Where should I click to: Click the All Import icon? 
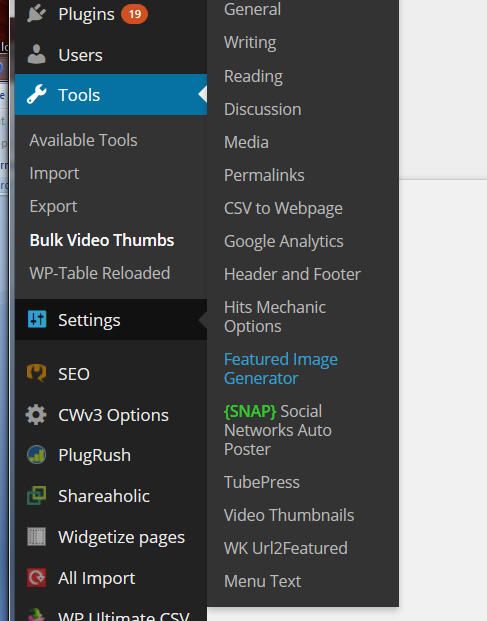(36, 577)
